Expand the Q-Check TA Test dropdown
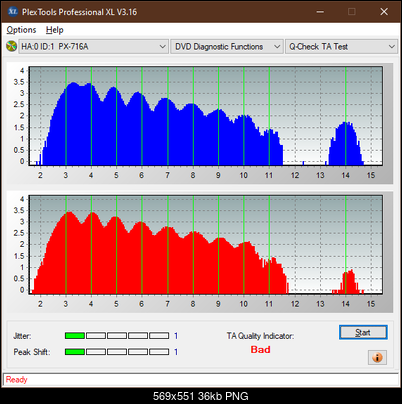 [341, 46]
